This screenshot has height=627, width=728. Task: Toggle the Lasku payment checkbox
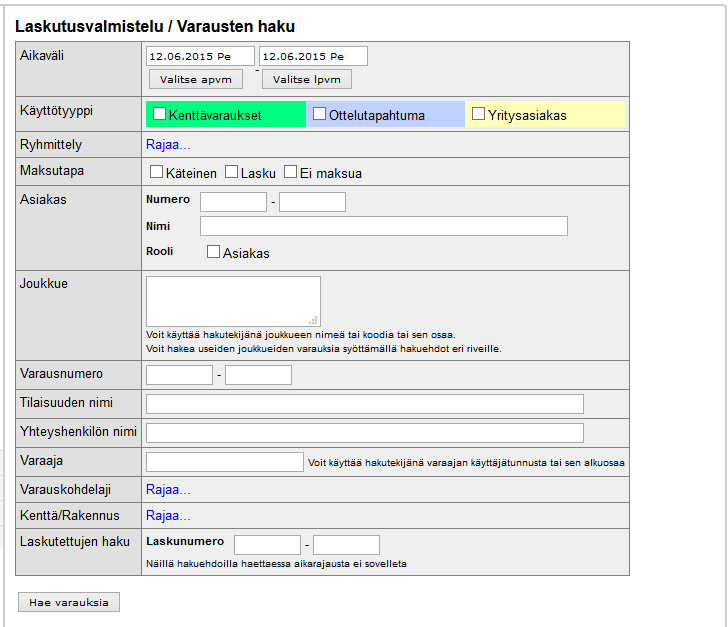coord(231,172)
